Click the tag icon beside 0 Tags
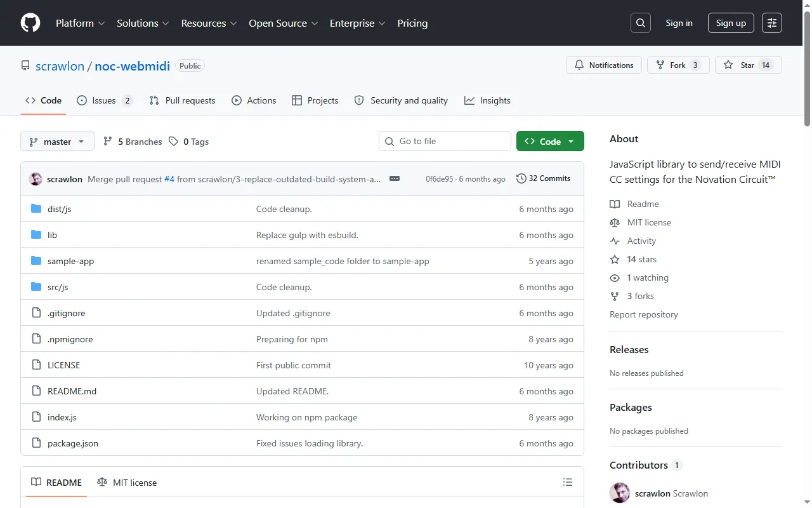The width and height of the screenshot is (812, 508). click(174, 142)
